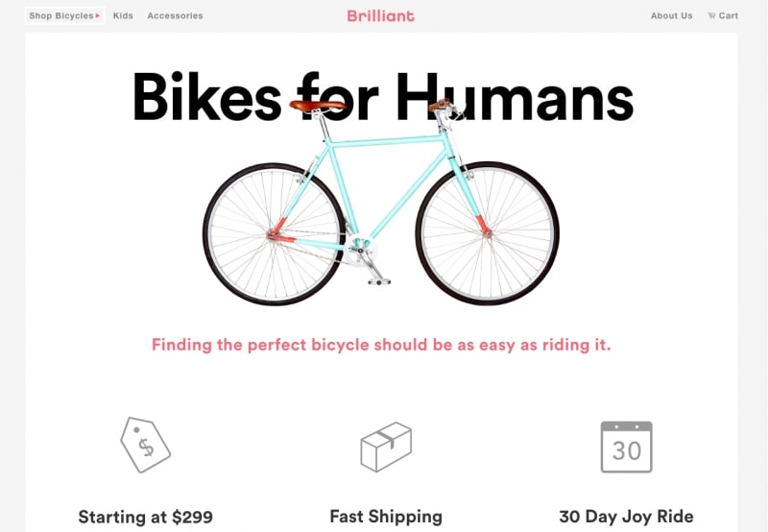Click the mint bicycle hero image
Image resolution: width=768 pixels, height=532 pixels.
[380, 202]
